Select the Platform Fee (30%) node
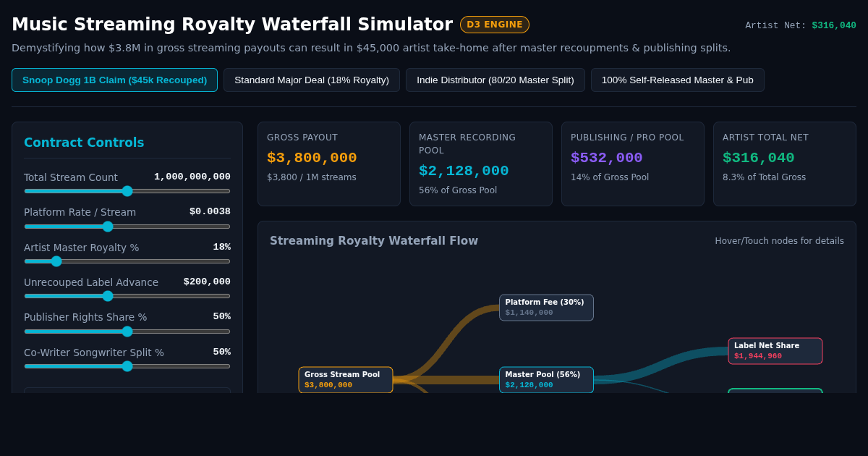Screen dimensions: 868x456 [x=546, y=308]
